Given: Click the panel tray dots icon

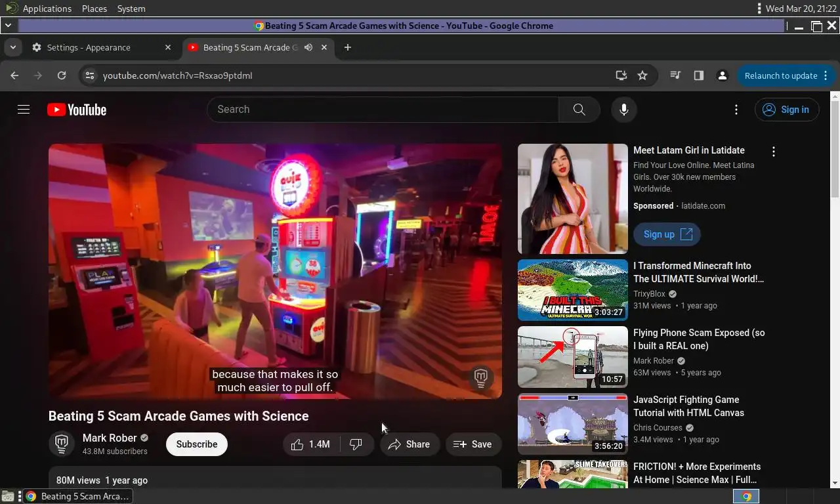Looking at the screenshot, I should 759,9.
